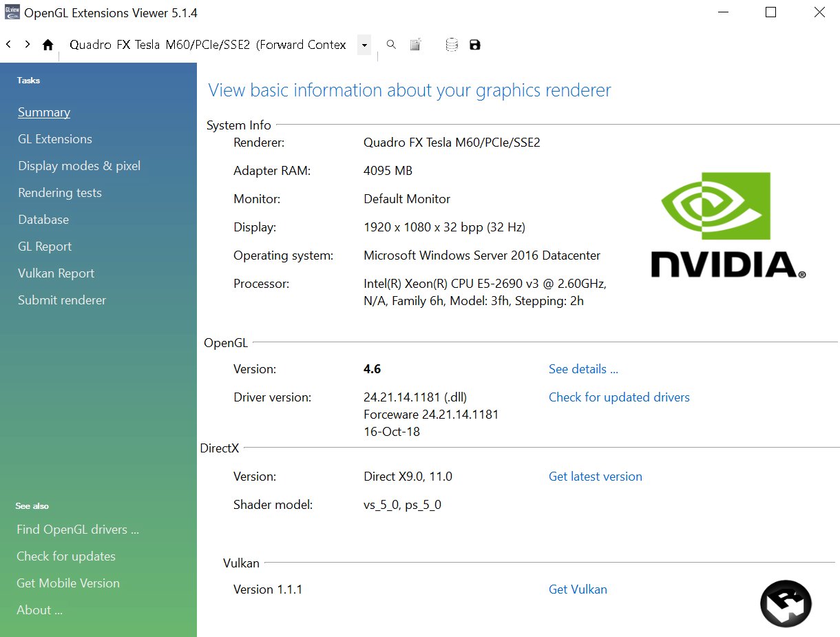Viewport: 840px width, 637px height.
Task: Expand the renderer selection dropdown arrow
Action: pos(364,45)
